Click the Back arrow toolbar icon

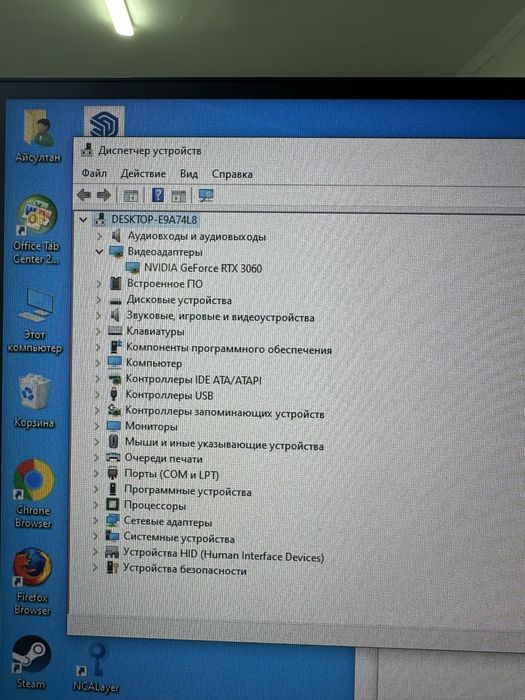pyautogui.click(x=84, y=195)
